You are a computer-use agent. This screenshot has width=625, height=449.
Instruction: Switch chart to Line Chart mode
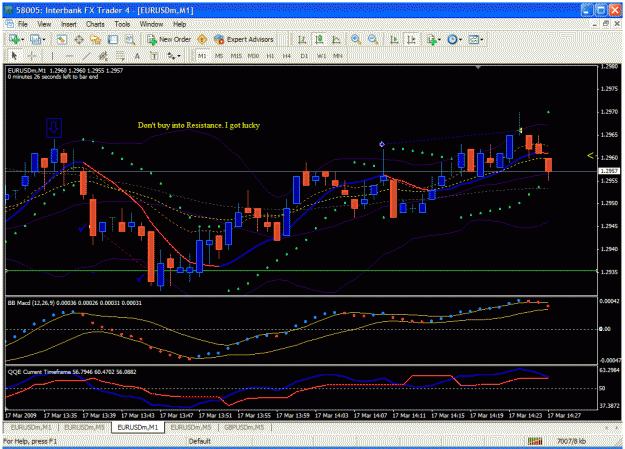pos(336,39)
